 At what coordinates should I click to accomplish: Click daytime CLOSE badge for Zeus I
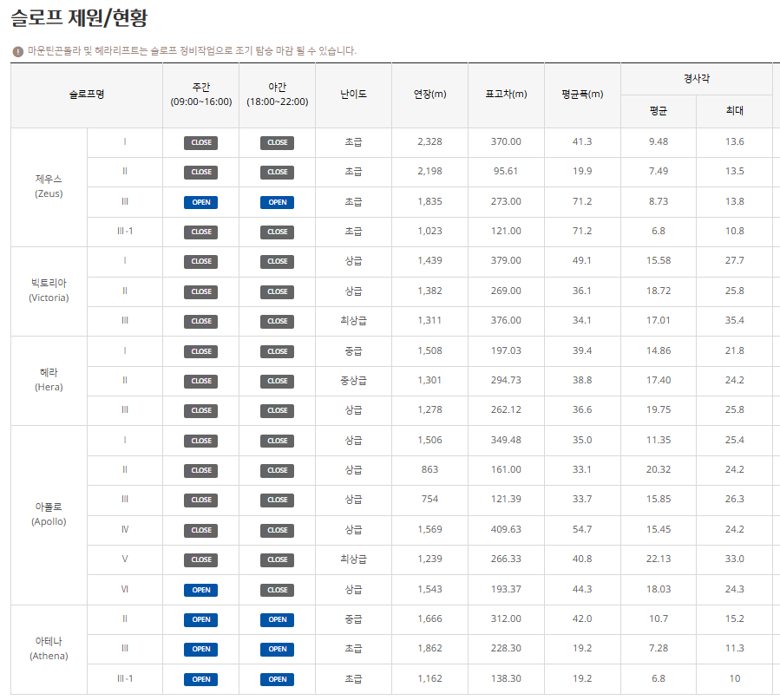point(201,142)
